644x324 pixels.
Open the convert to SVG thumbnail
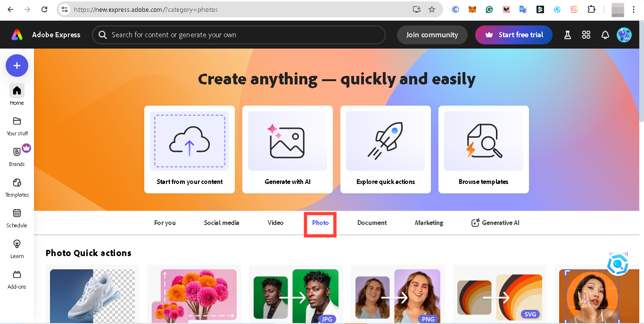click(x=500, y=296)
